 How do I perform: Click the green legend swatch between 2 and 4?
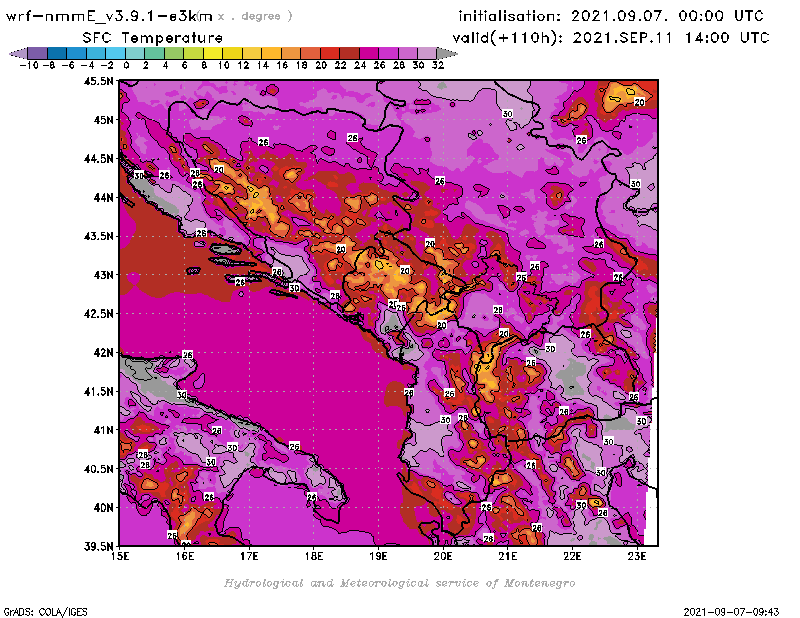pyautogui.click(x=154, y=54)
